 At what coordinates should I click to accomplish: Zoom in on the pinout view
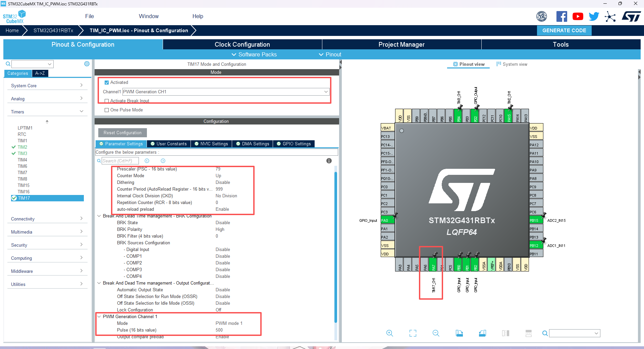click(x=389, y=333)
